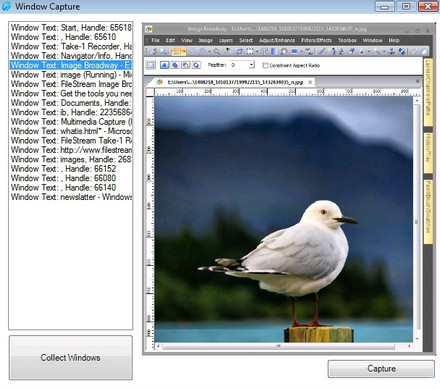Select list row "Start, Handle: 65618"
The height and width of the screenshot is (389, 440).
[71, 28]
